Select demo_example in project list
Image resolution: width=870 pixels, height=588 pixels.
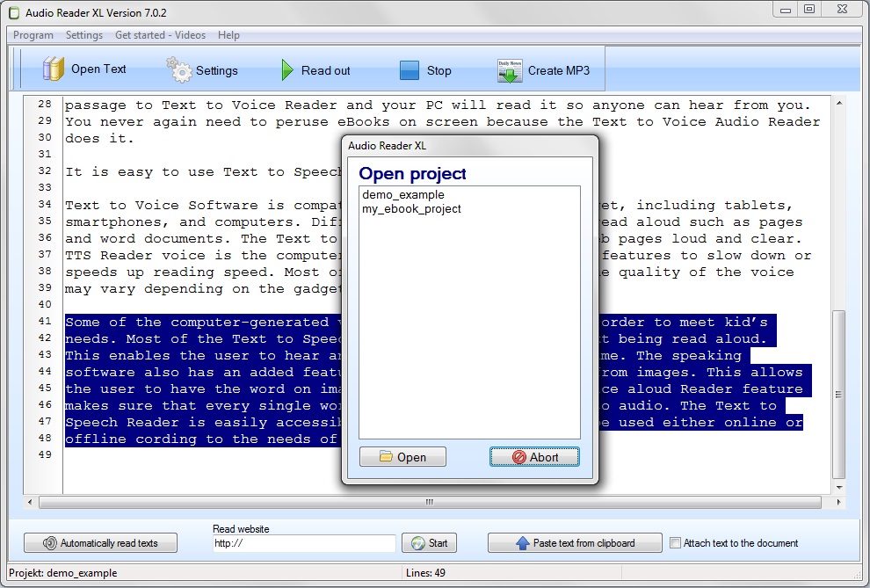403,195
